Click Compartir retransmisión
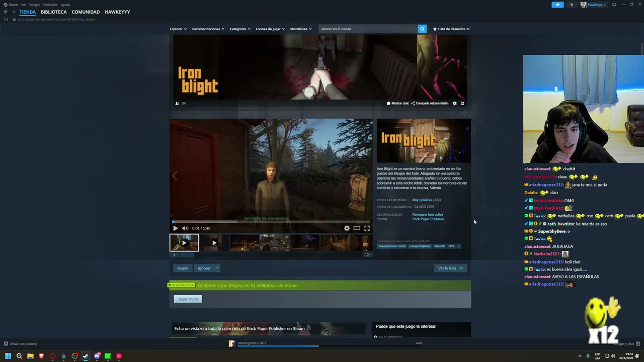The image size is (644, 362). [430, 103]
